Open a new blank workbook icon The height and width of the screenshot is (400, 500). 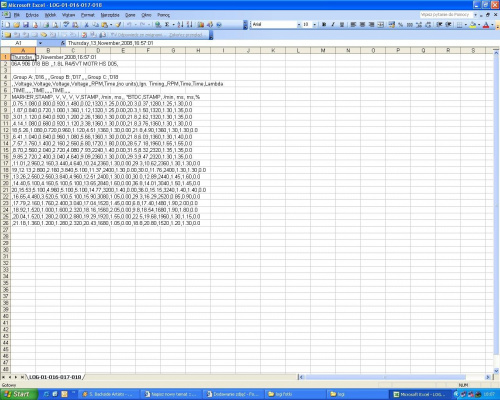click(7, 25)
